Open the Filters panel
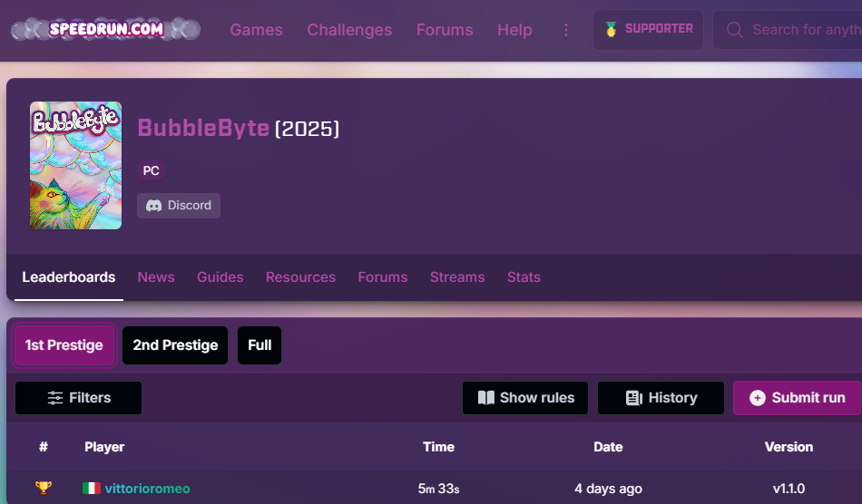 [79, 398]
